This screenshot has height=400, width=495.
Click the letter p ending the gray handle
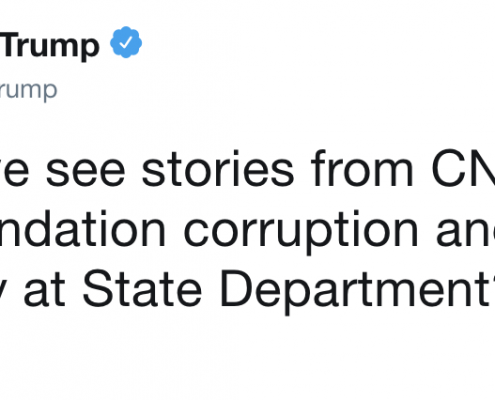click(x=50, y=92)
